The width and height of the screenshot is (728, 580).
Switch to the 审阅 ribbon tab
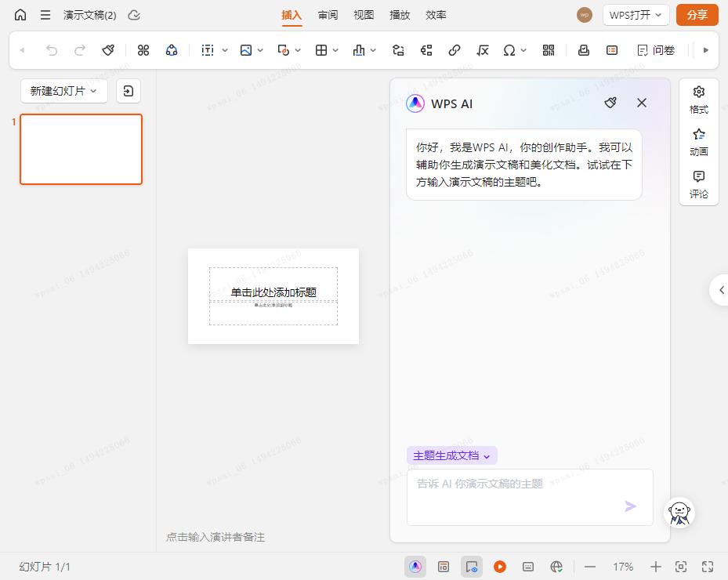coord(328,14)
